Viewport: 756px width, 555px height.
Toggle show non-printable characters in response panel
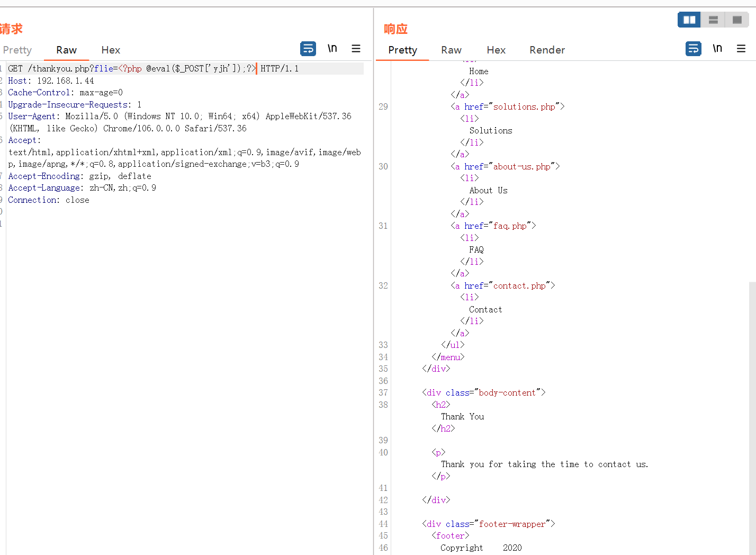tap(717, 49)
